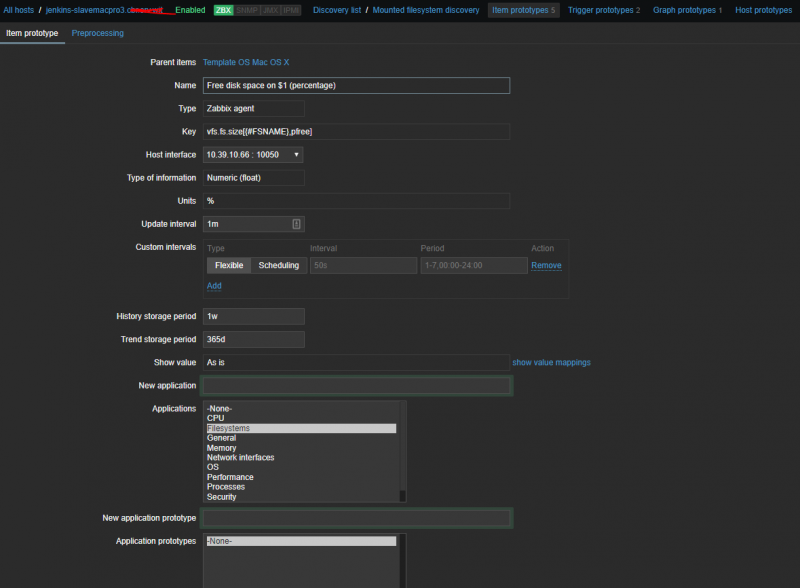800x588 pixels.
Task: Click the ZBX availability badge
Action: [224, 10]
